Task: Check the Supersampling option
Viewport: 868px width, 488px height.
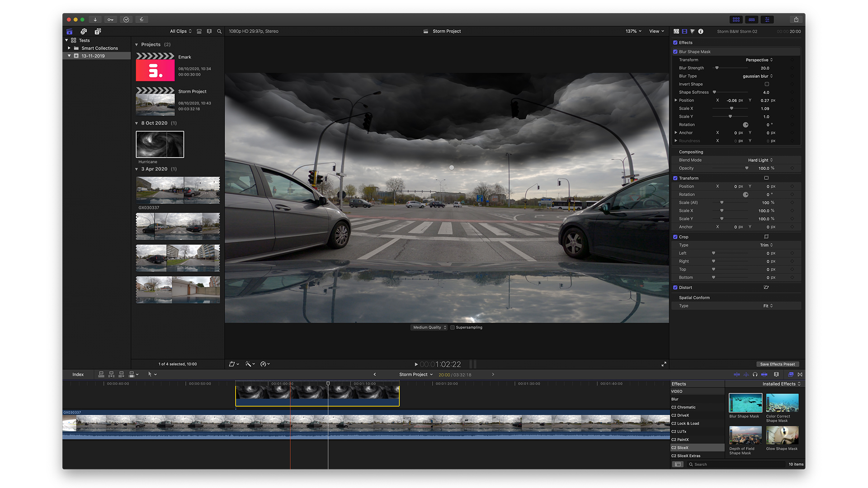Action: point(452,328)
